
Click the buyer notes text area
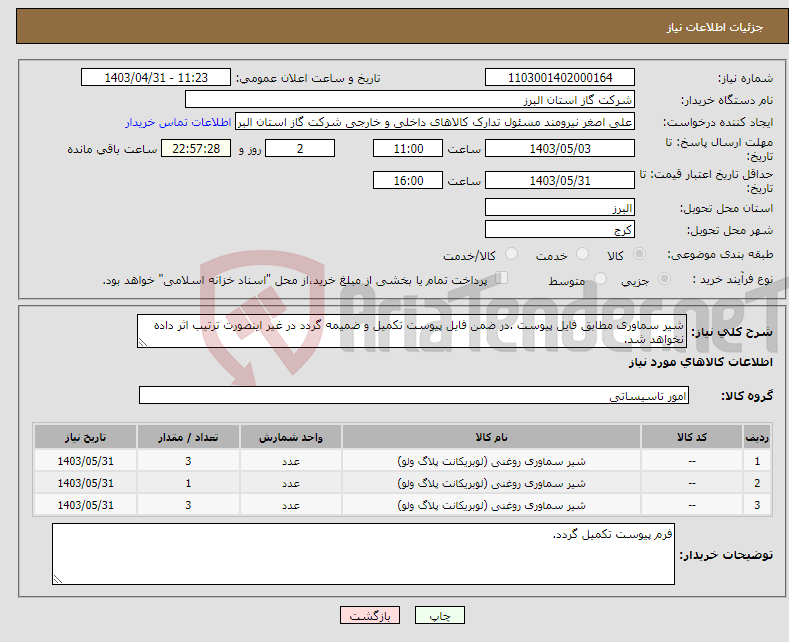363,554
